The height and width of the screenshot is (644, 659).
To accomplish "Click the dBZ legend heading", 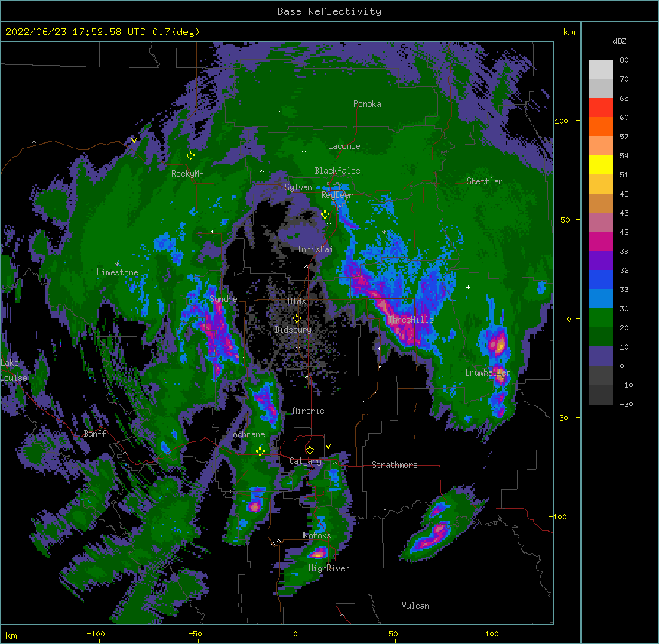I will (x=619, y=41).
